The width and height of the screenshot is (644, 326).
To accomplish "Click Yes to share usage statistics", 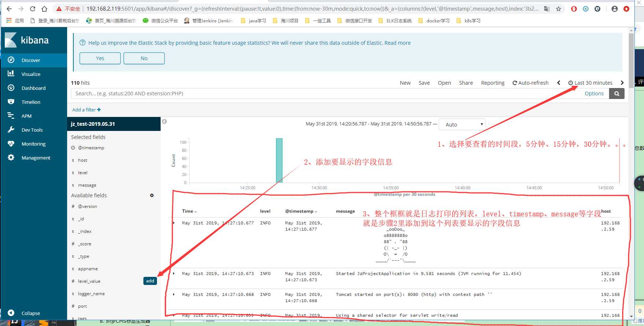I will 100,58.
